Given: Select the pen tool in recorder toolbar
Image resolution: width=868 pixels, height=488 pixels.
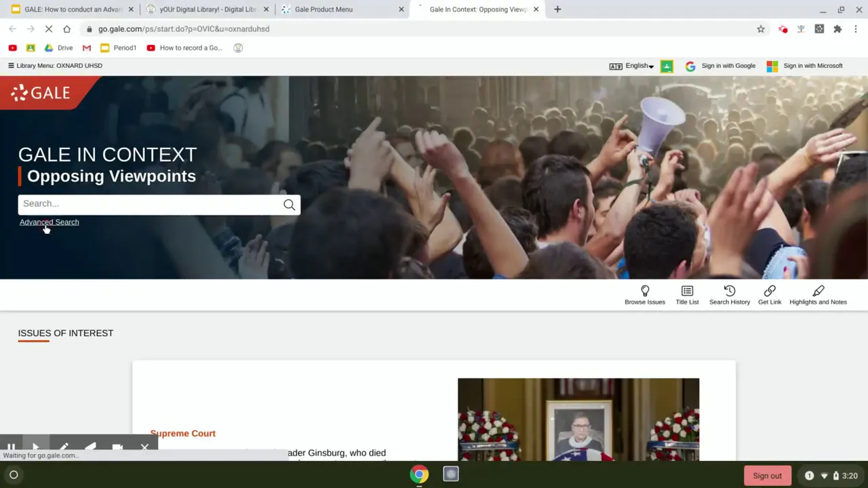Looking at the screenshot, I should pos(63,447).
